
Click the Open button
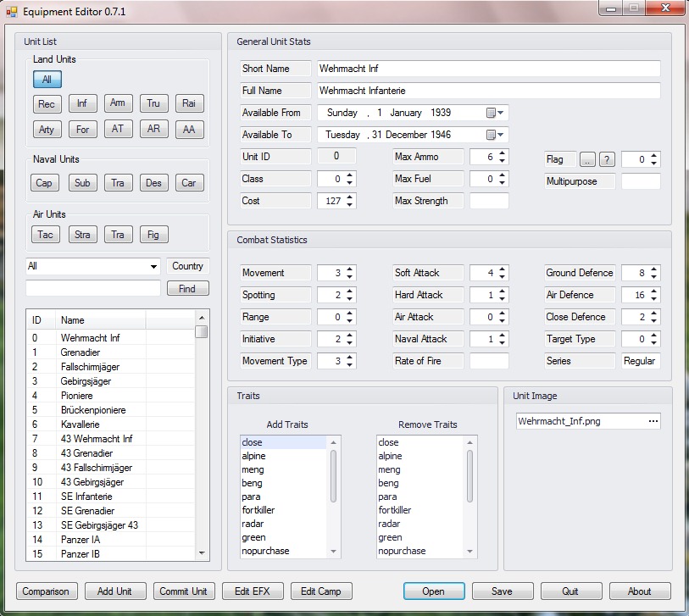click(434, 591)
